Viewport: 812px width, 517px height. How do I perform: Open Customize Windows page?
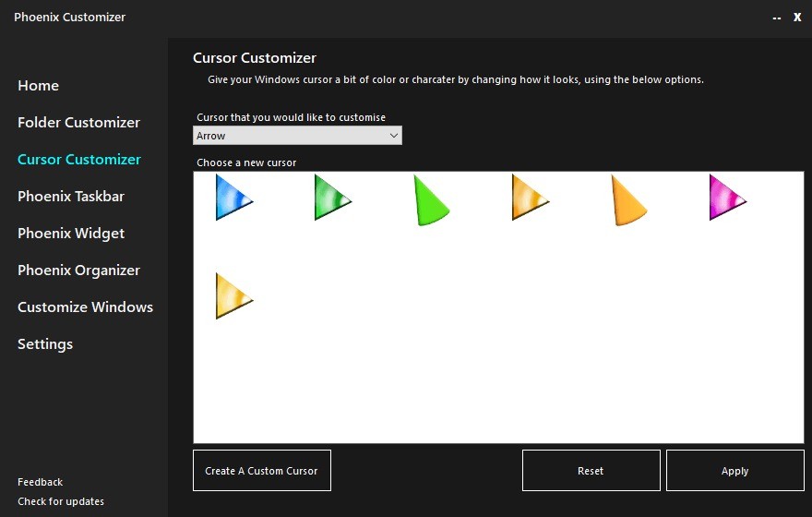tap(86, 307)
